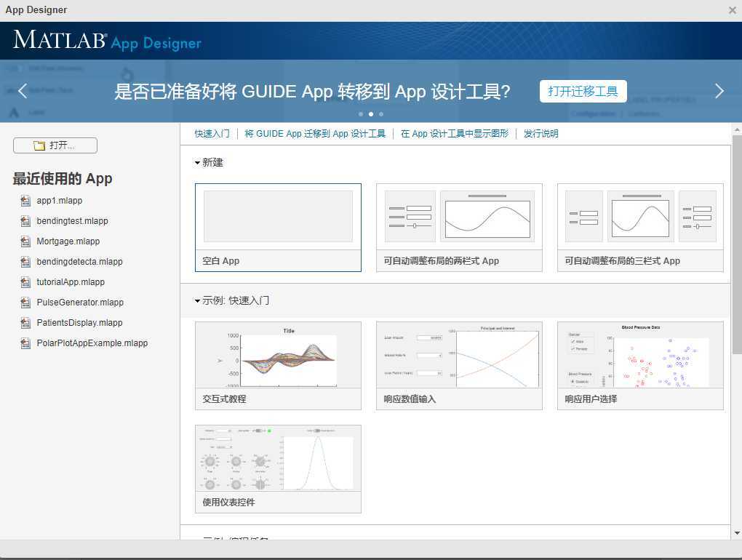
Task: Click the 打开迁移工具 button
Action: click(583, 92)
